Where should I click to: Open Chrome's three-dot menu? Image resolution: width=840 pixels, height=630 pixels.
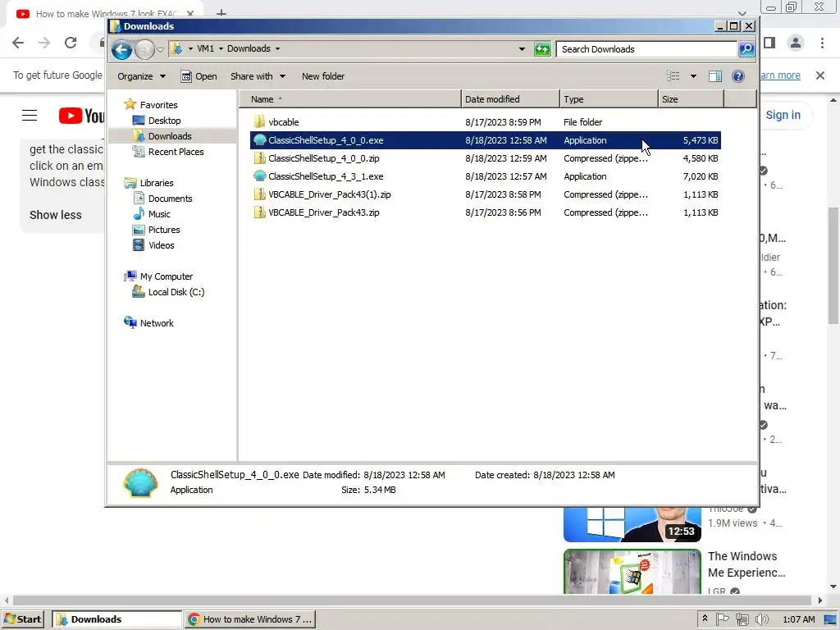coord(822,43)
